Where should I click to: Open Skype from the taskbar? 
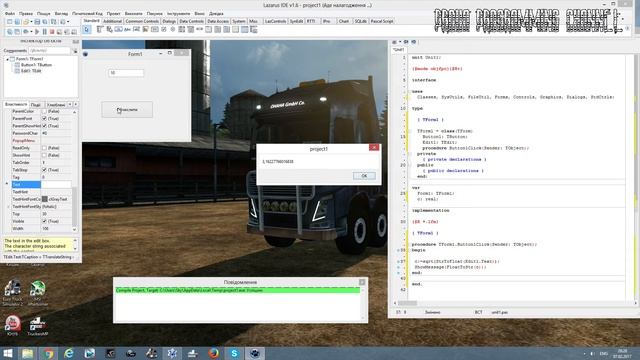tap(234, 353)
